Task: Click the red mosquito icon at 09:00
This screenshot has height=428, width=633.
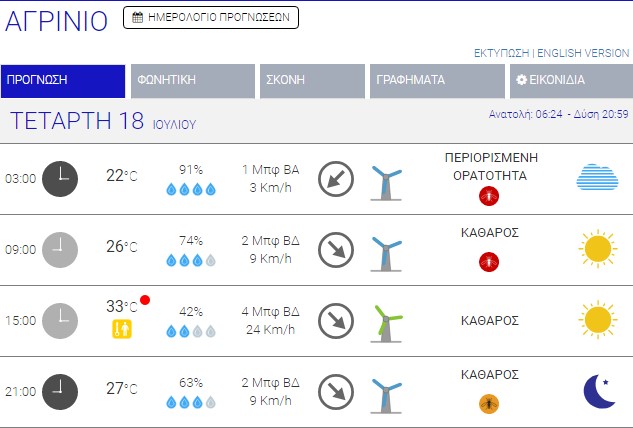Action: click(489, 262)
